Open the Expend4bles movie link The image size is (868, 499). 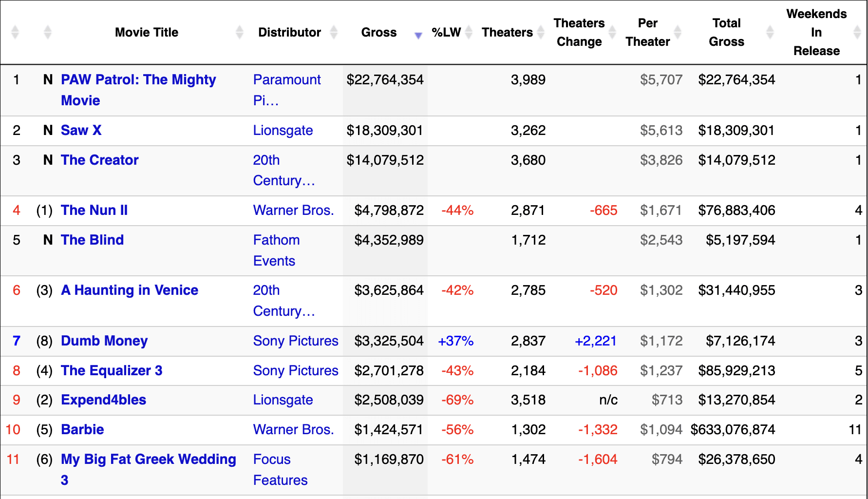pos(104,400)
